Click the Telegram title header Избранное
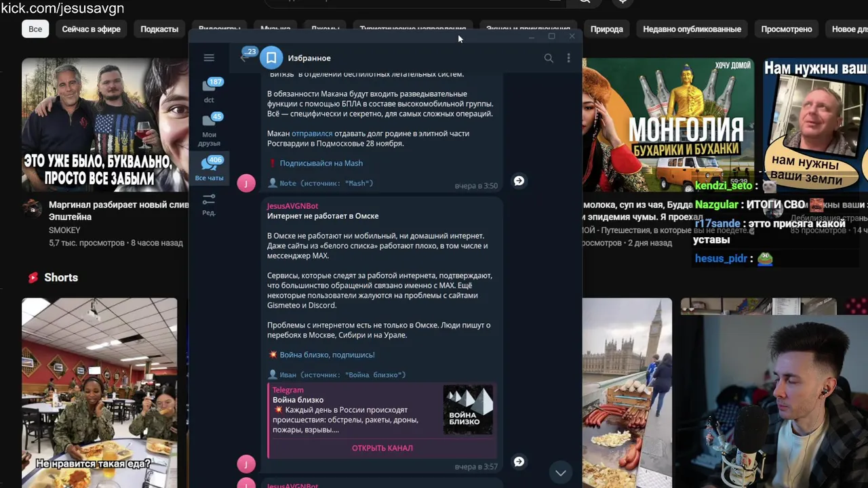This screenshot has height=488, width=868. click(309, 58)
